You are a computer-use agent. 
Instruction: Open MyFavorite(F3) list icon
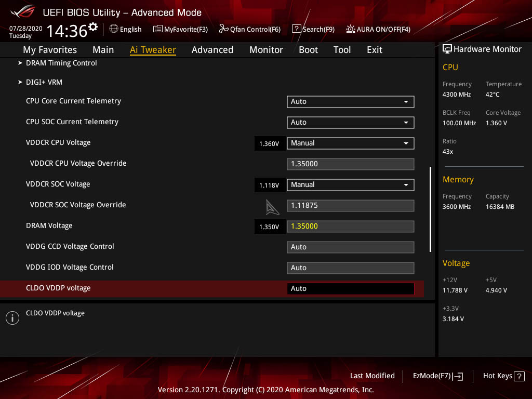(x=157, y=29)
